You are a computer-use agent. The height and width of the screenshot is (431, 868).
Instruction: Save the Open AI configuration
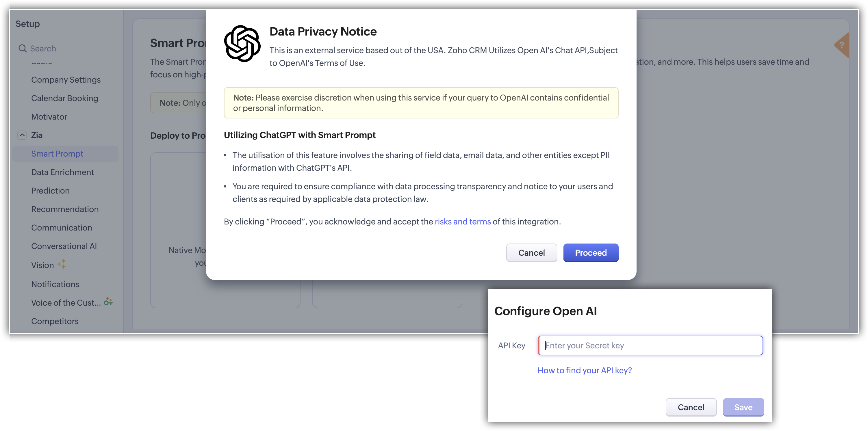pos(743,407)
